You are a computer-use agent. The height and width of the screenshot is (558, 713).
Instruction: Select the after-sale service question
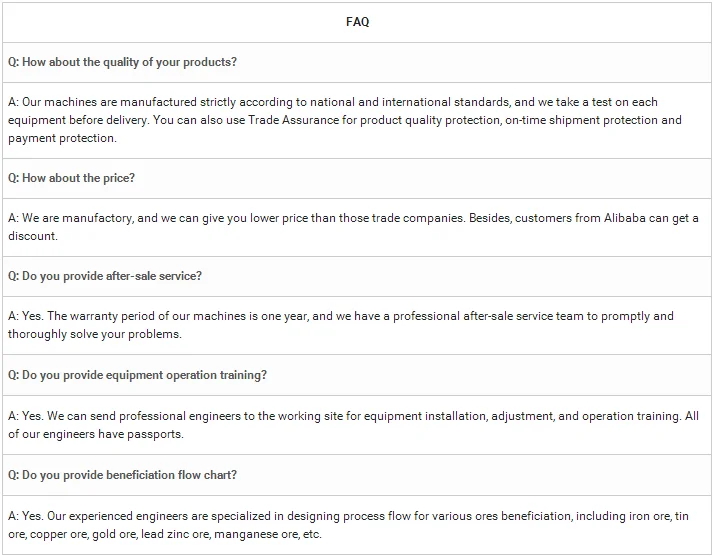(x=105, y=276)
